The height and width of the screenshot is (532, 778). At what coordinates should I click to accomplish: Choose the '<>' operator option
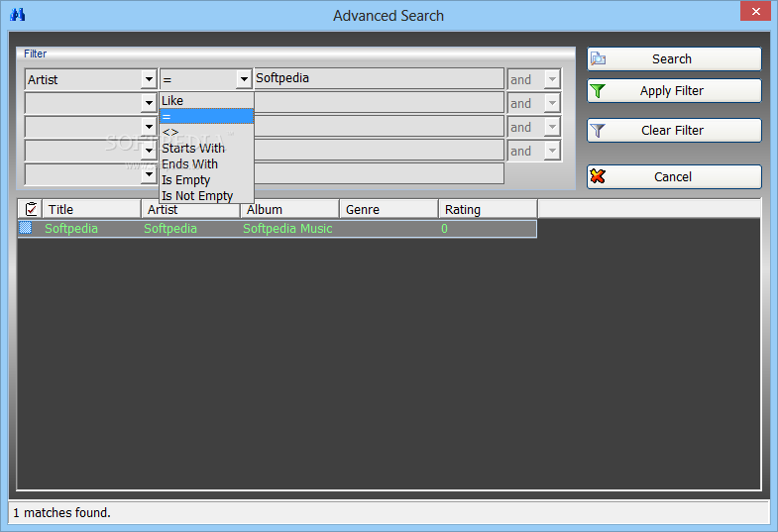point(206,133)
